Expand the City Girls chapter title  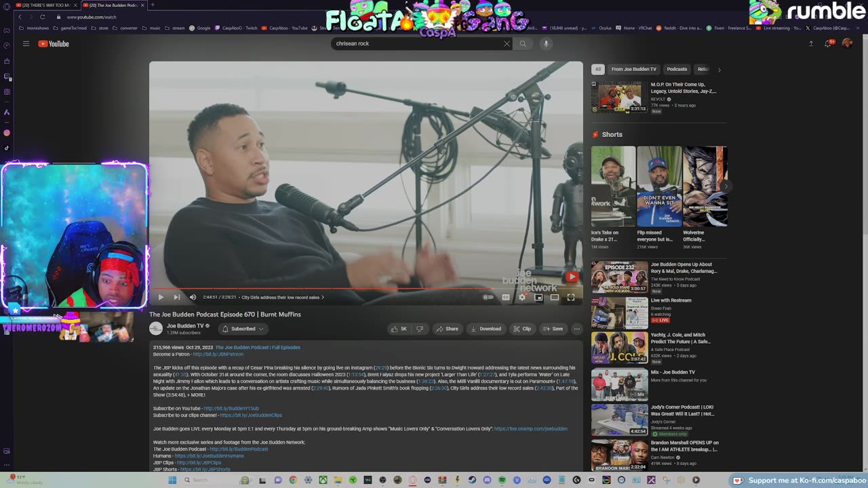[283, 297]
